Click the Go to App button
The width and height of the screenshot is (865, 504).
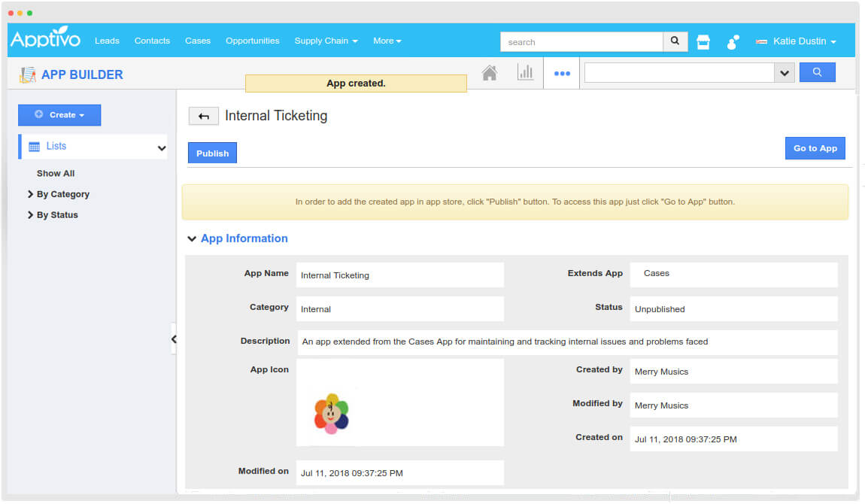815,148
